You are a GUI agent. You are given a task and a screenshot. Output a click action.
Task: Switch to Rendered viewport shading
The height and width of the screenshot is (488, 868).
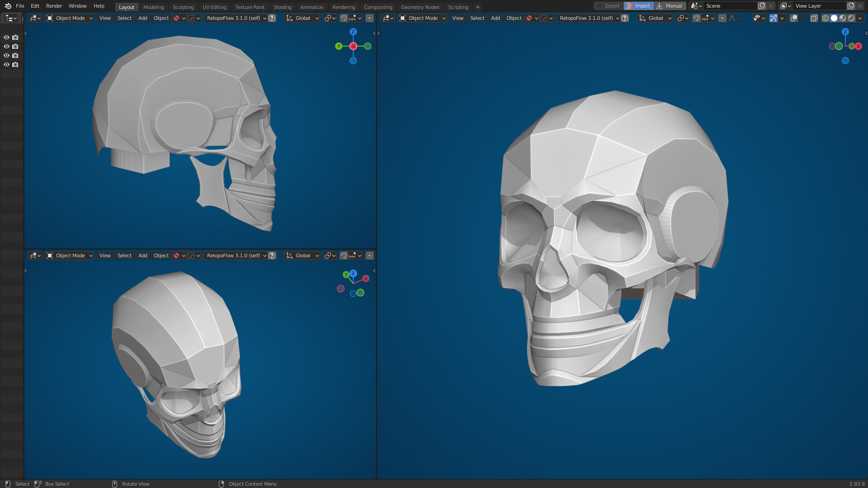coord(851,18)
